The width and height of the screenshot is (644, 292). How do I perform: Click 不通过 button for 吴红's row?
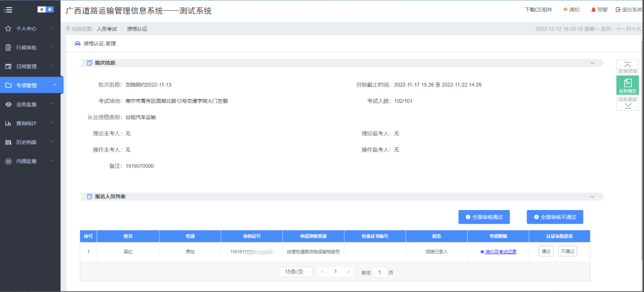click(567, 251)
